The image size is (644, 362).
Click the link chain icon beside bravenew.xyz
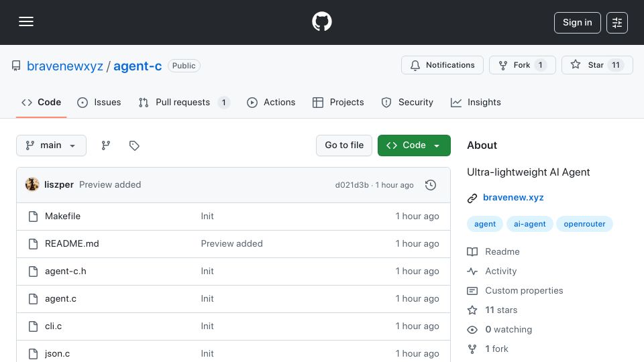(472, 198)
